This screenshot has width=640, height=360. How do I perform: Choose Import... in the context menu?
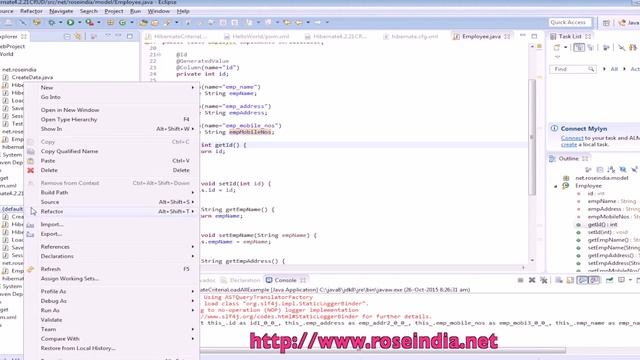click(x=112, y=224)
